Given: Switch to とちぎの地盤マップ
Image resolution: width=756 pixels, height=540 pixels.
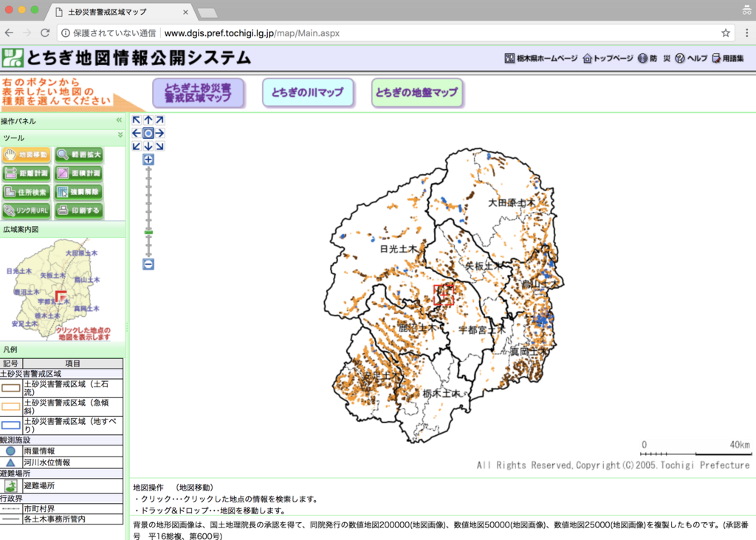Looking at the screenshot, I should [x=417, y=92].
